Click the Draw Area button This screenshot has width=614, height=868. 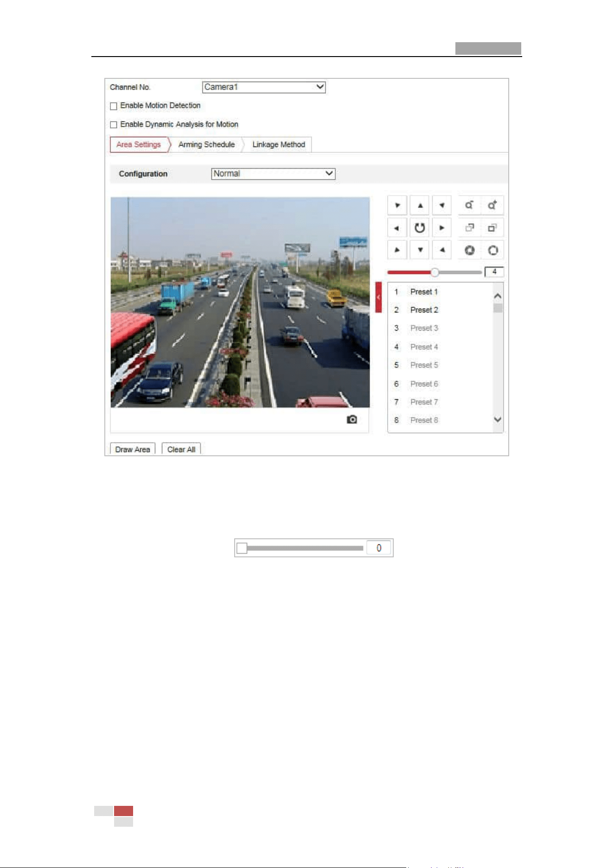(x=133, y=449)
